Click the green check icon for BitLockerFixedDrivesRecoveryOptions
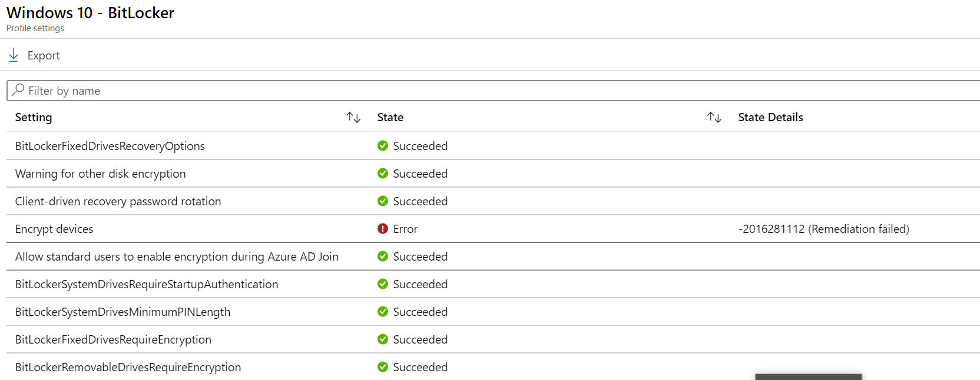This screenshot has height=380, width=980. [383, 146]
